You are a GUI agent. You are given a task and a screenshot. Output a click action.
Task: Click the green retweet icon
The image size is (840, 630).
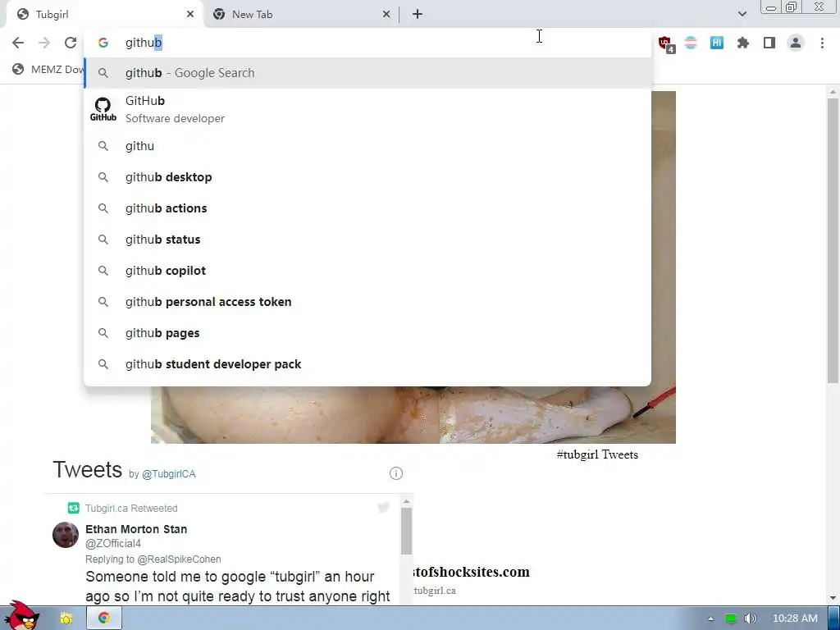[73, 508]
